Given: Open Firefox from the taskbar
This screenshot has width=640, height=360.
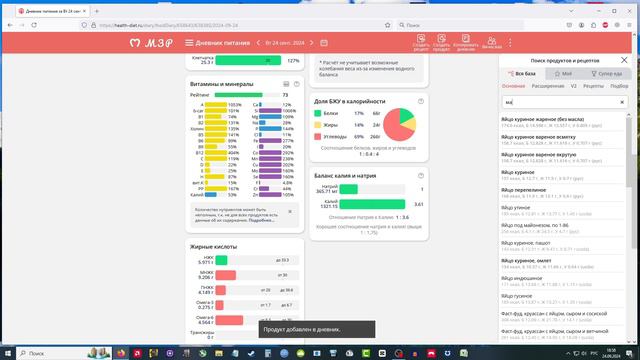Looking at the screenshot, I should pyautogui.click(x=121, y=353).
